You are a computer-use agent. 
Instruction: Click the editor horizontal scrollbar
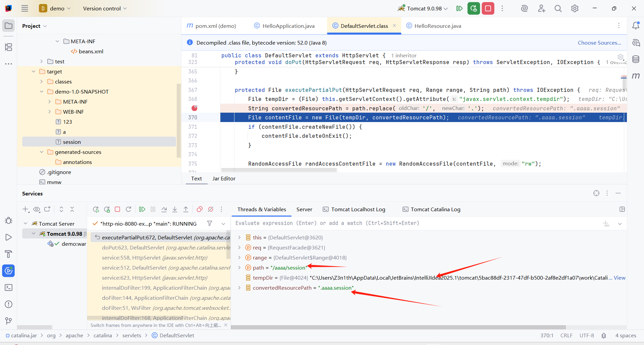278,170
